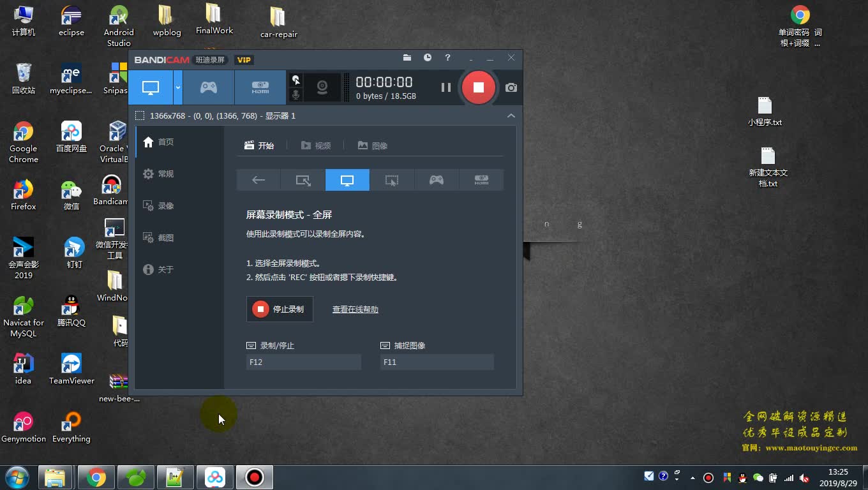The height and width of the screenshot is (490, 868).
Task: Open the Bandicam taskbar button
Action: pyautogui.click(x=255, y=477)
